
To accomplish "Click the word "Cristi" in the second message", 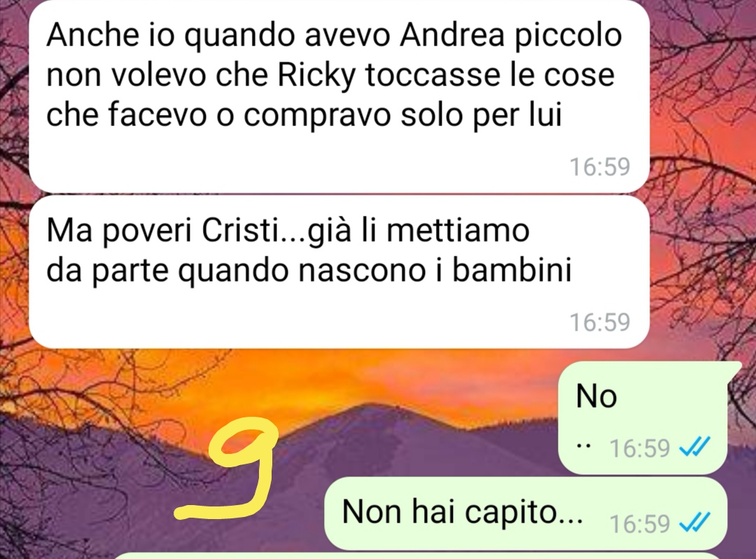I will coord(240,230).
